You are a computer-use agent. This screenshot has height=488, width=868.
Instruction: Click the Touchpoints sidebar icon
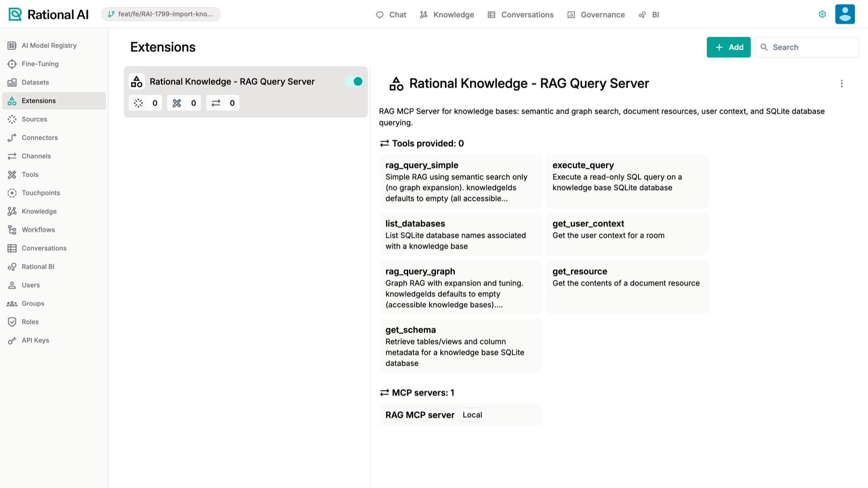coord(12,193)
